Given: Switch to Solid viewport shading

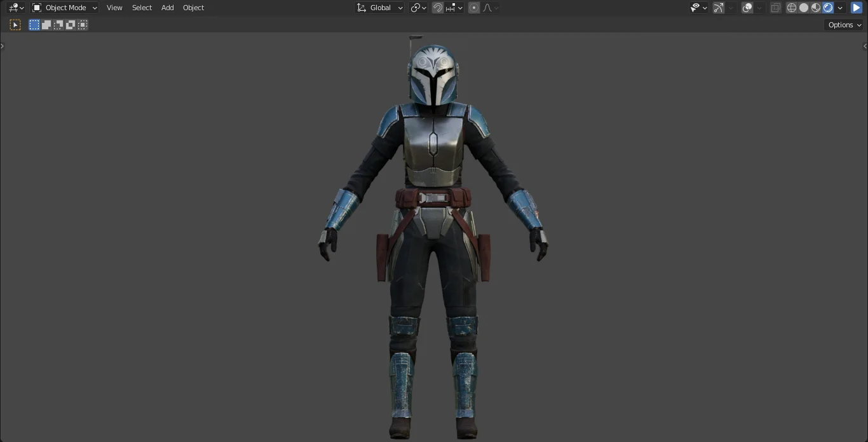Looking at the screenshot, I should click(x=803, y=7).
